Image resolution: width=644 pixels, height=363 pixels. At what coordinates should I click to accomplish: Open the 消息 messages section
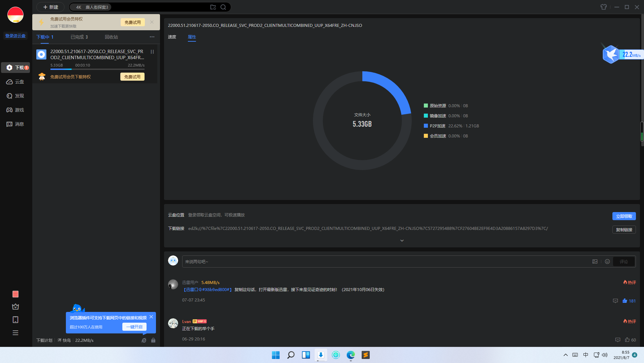click(x=15, y=124)
